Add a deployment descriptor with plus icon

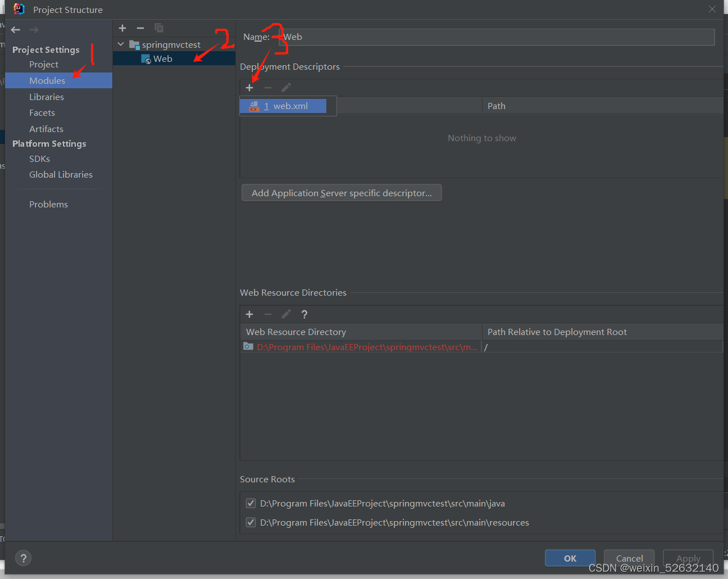pos(249,88)
